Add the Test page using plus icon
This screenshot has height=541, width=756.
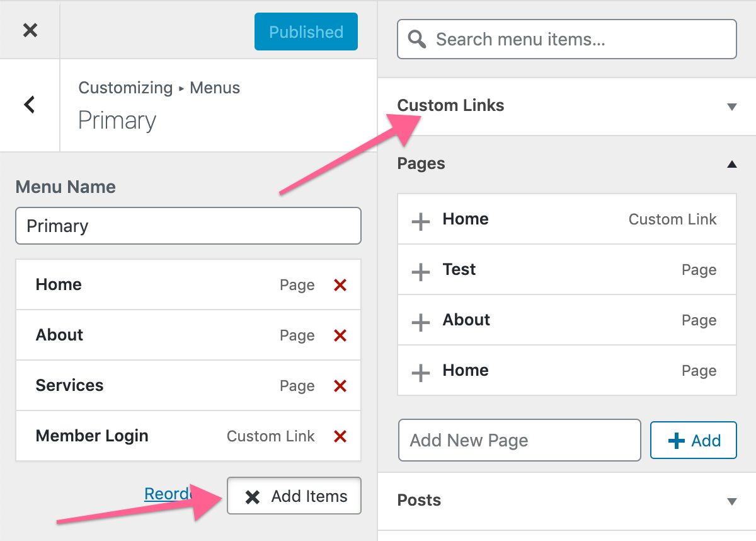420,272
